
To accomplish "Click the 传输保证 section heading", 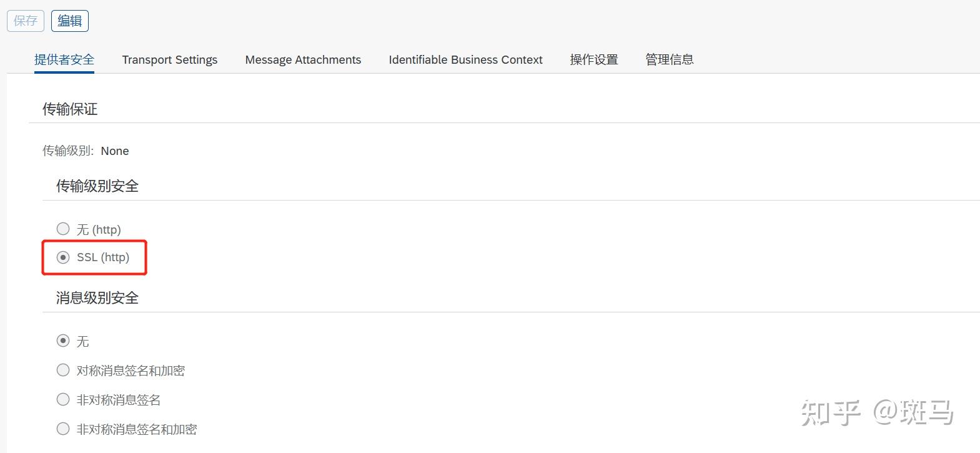I will coord(70,109).
